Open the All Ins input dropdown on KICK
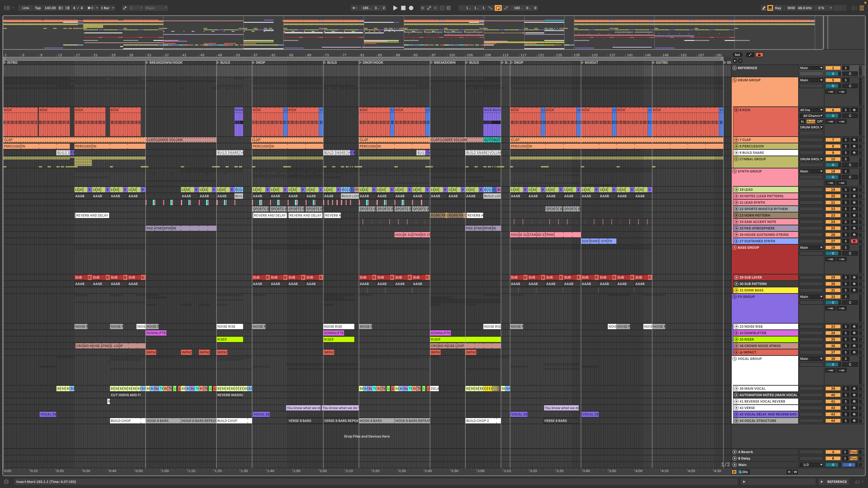This screenshot has width=868, height=488. [811, 110]
